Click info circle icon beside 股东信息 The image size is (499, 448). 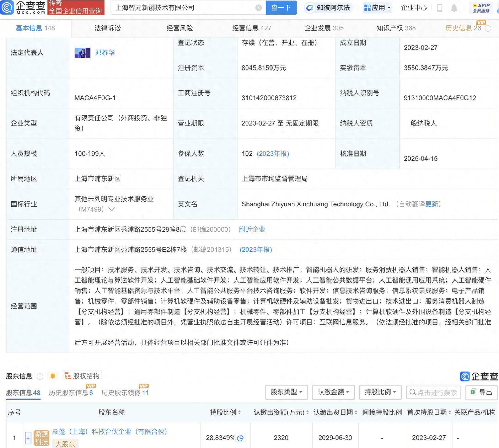[40, 376]
